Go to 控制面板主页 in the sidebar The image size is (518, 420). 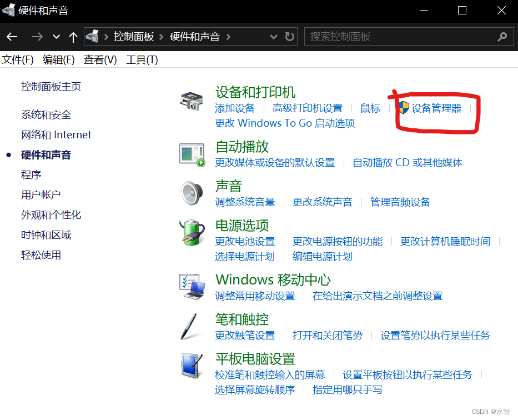click(51, 86)
